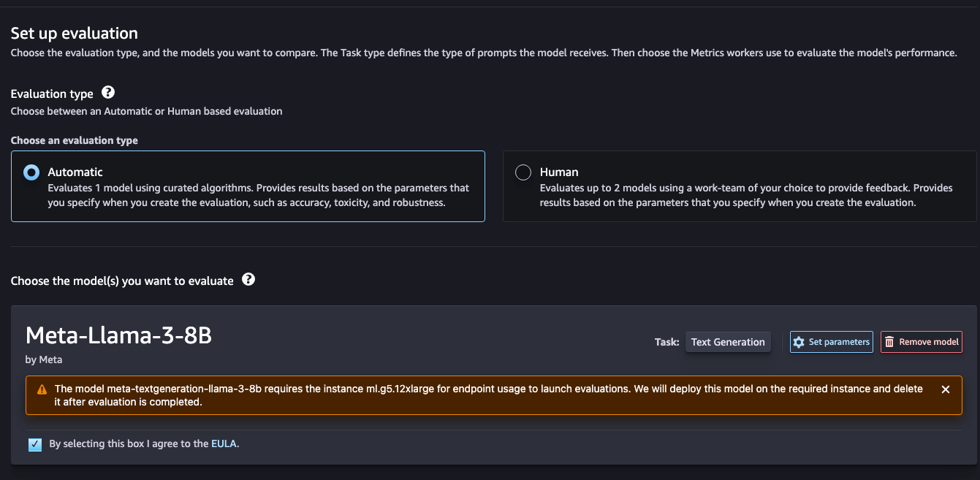Click the "Task:" label
Image resolution: width=980 pixels, height=480 pixels.
[666, 342]
